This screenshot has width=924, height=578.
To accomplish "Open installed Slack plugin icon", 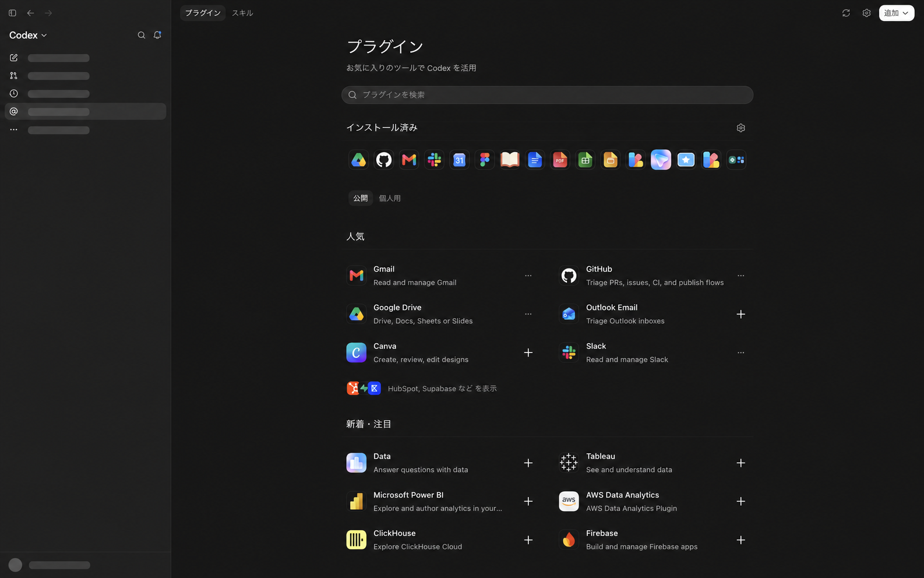I will [434, 160].
